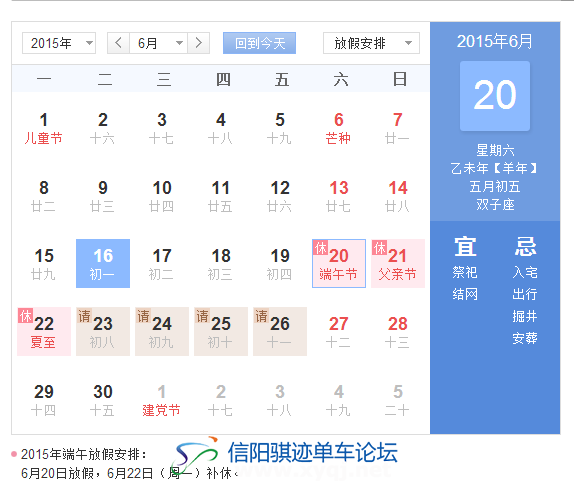Expand the 6月 month dropdown
Image resolution: width=574 pixels, height=486 pixels.
[159, 43]
